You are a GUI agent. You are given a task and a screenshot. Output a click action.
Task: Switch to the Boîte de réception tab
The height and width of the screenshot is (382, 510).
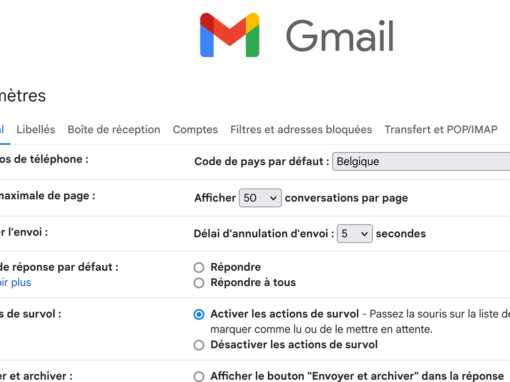click(x=114, y=129)
